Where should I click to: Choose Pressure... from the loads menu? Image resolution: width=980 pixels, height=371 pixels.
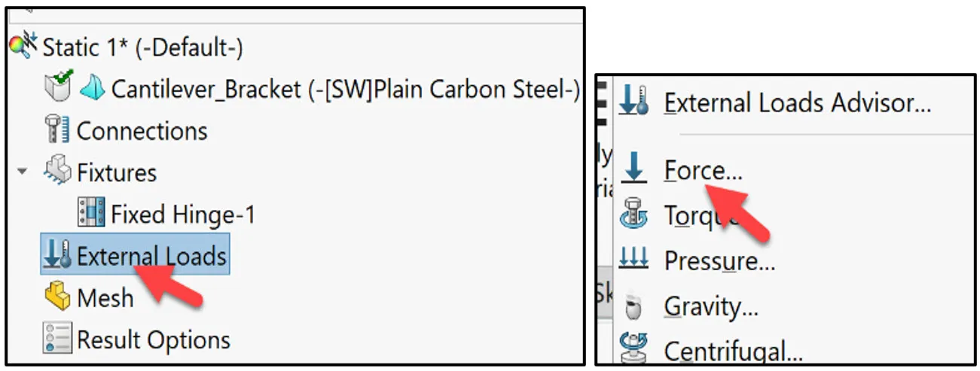coord(719,261)
